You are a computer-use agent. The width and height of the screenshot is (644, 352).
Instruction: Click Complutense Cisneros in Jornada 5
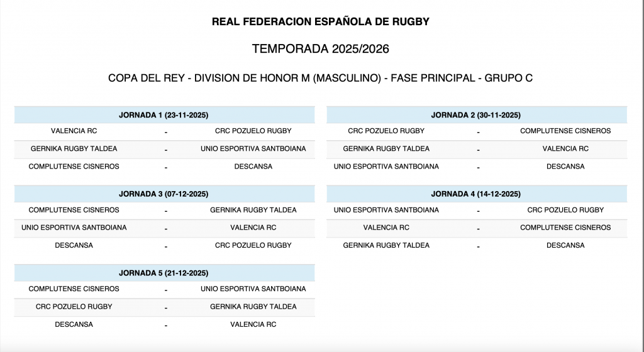point(74,289)
